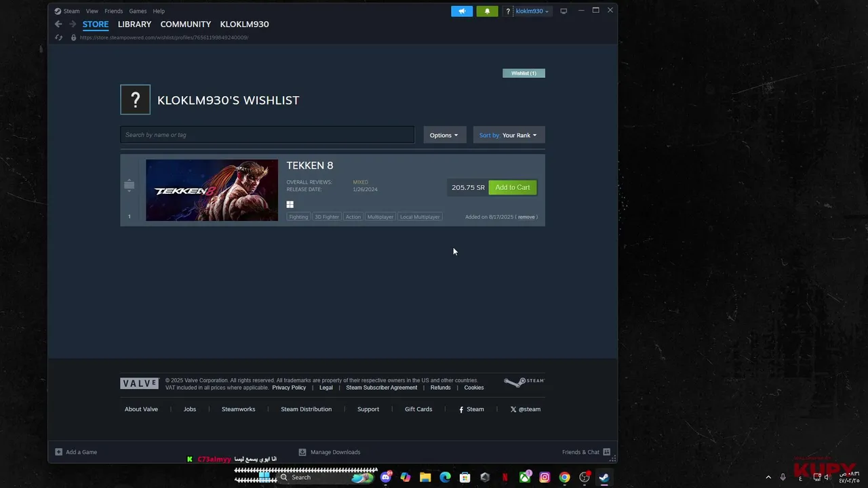Open Steam Subscriber Agreement link
Screen dimensions: 868x488
click(382, 388)
